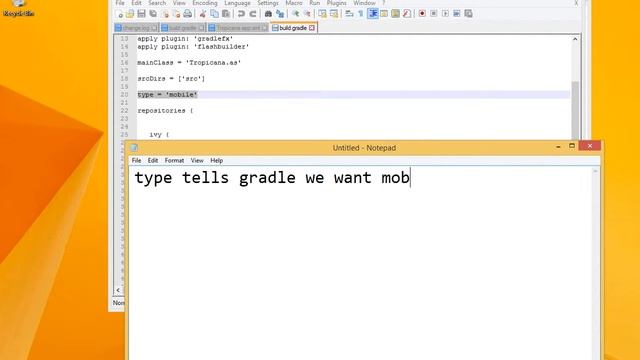The width and height of the screenshot is (640, 360).
Task: Click the Notepad app icon in its title bar
Action: pos(134,148)
